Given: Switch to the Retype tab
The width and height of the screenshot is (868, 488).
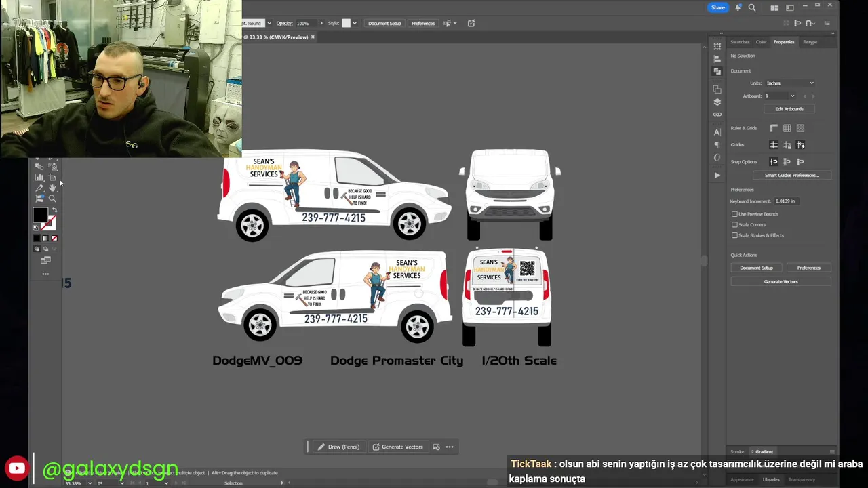Looking at the screenshot, I should pyautogui.click(x=810, y=42).
